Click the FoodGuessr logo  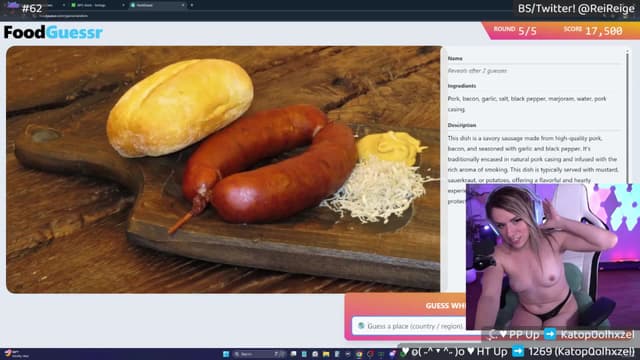[53, 32]
